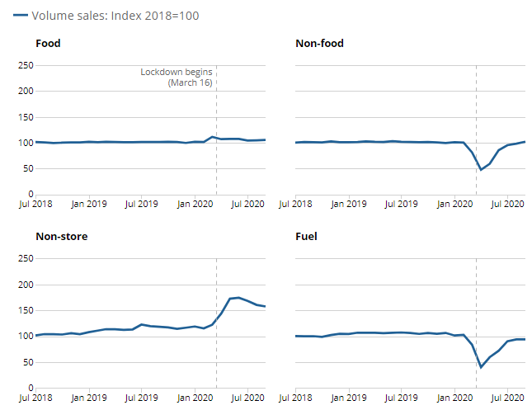Select the Non-store chart title
The image size is (532, 410).
[x=62, y=237]
